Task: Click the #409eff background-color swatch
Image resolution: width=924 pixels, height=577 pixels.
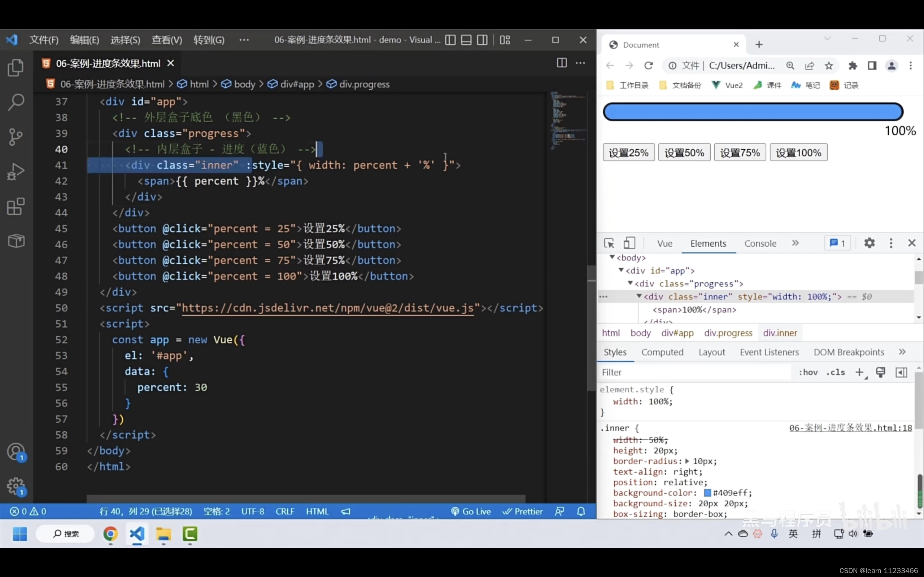Action: (x=707, y=493)
